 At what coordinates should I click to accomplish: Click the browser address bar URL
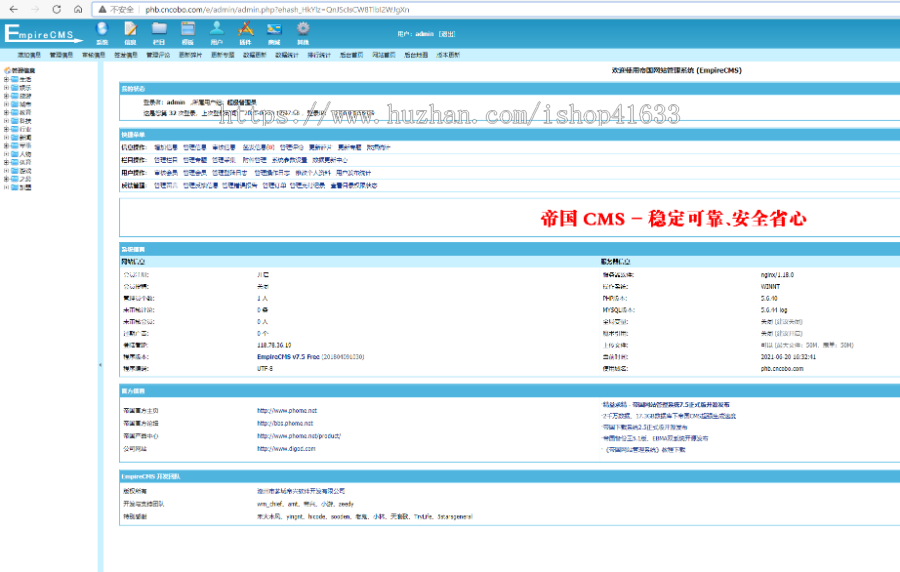277,9
